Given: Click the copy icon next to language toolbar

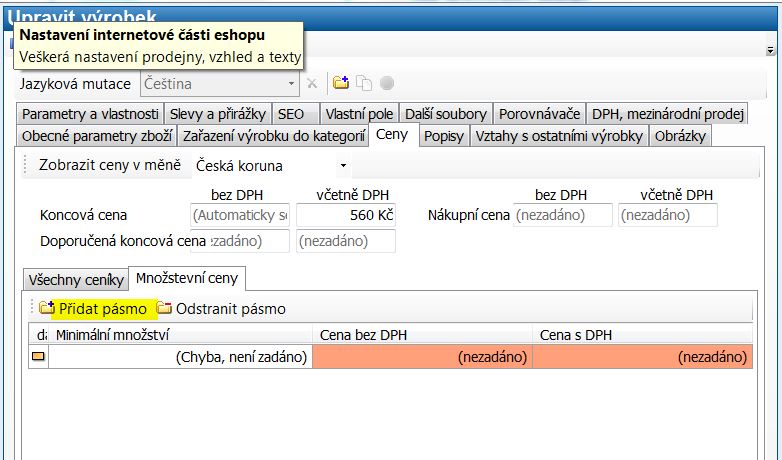Looking at the screenshot, I should [x=364, y=84].
